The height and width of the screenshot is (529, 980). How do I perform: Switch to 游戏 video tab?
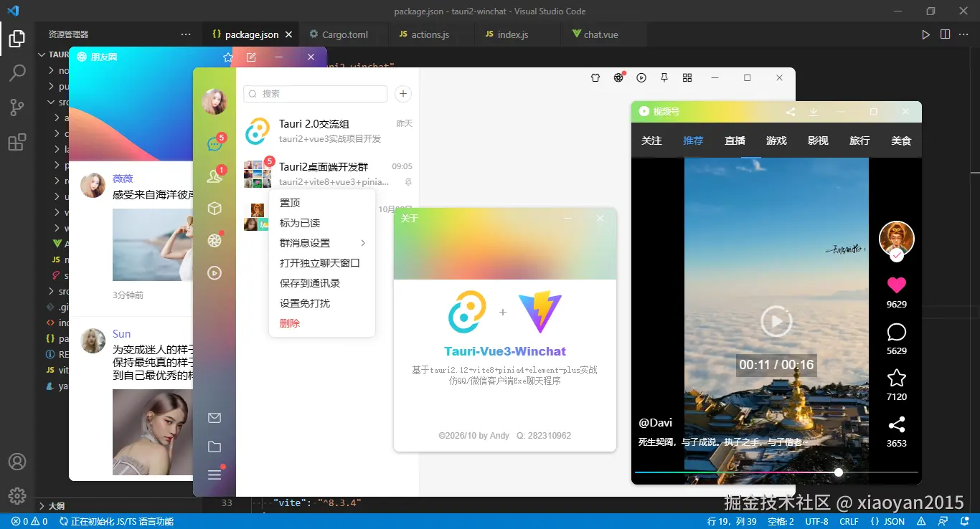pos(776,140)
